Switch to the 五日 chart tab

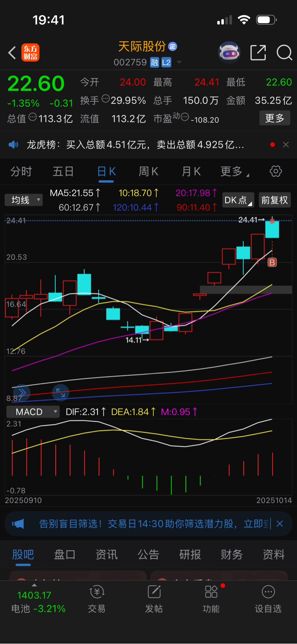pos(63,172)
